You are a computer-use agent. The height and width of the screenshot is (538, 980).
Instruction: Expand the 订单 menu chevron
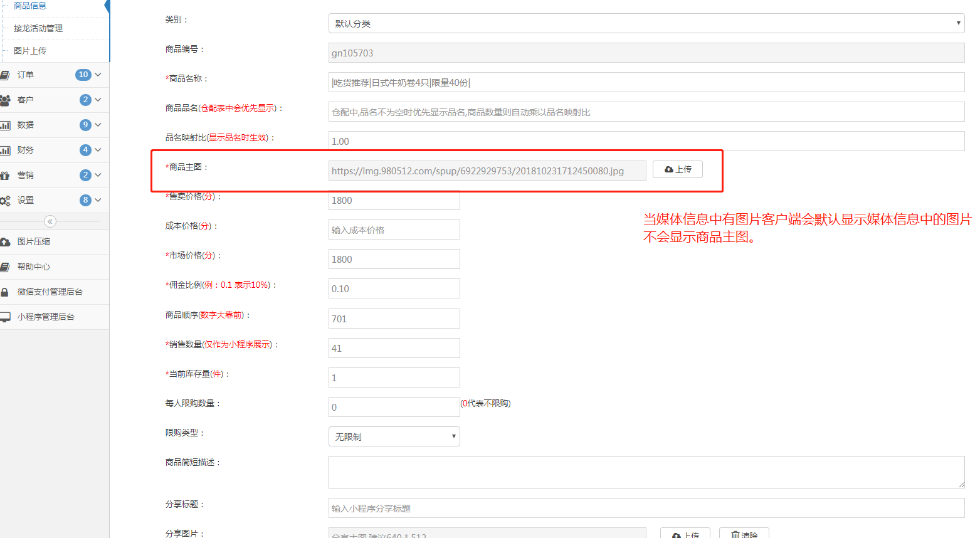[98, 75]
